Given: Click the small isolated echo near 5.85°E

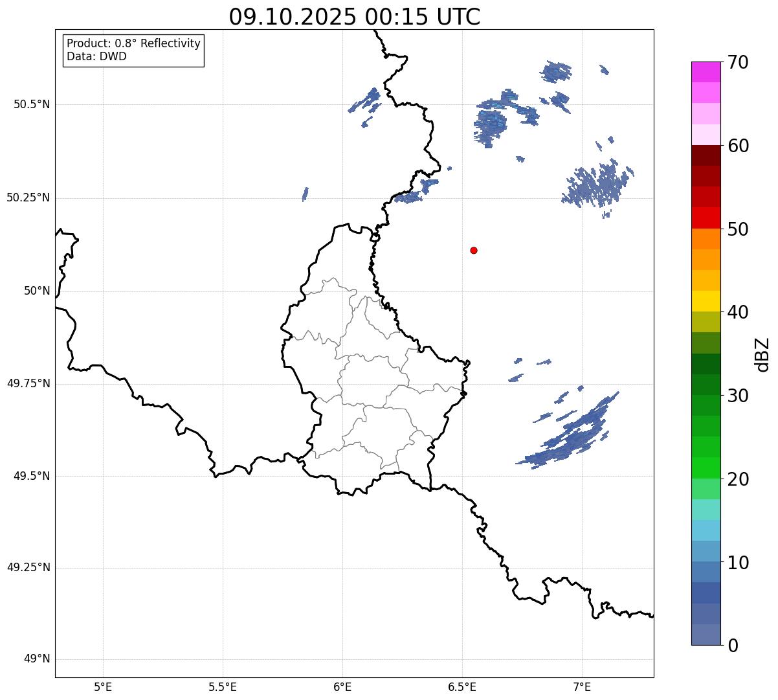Looking at the screenshot, I should (x=306, y=194).
